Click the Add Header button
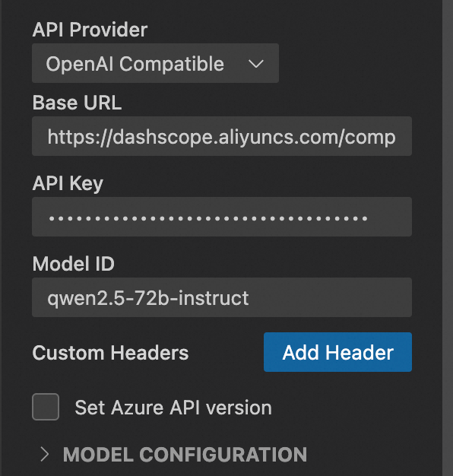Viewport: 453px width, 476px height. 337,352
